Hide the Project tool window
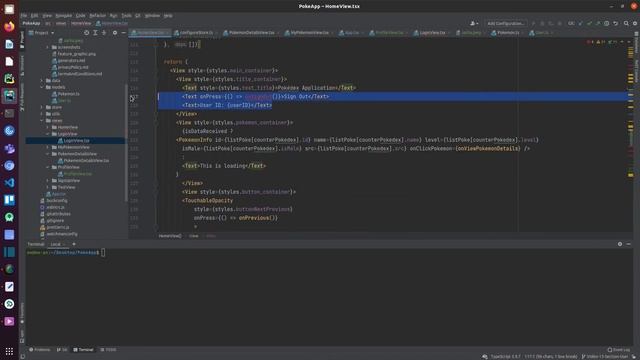 point(123,33)
